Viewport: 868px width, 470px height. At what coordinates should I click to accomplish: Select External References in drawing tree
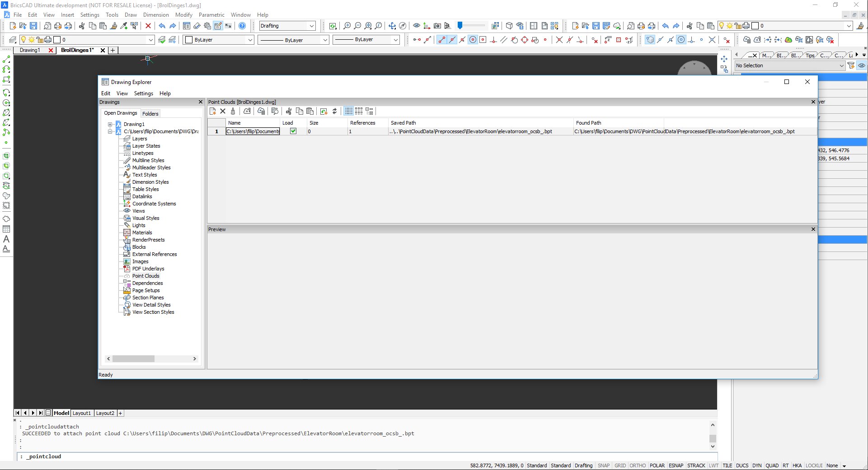155,254
